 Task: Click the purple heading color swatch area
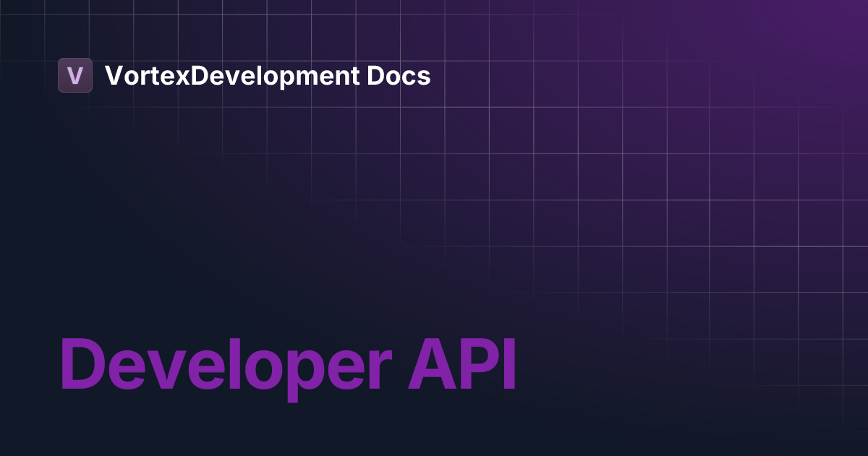click(x=289, y=366)
